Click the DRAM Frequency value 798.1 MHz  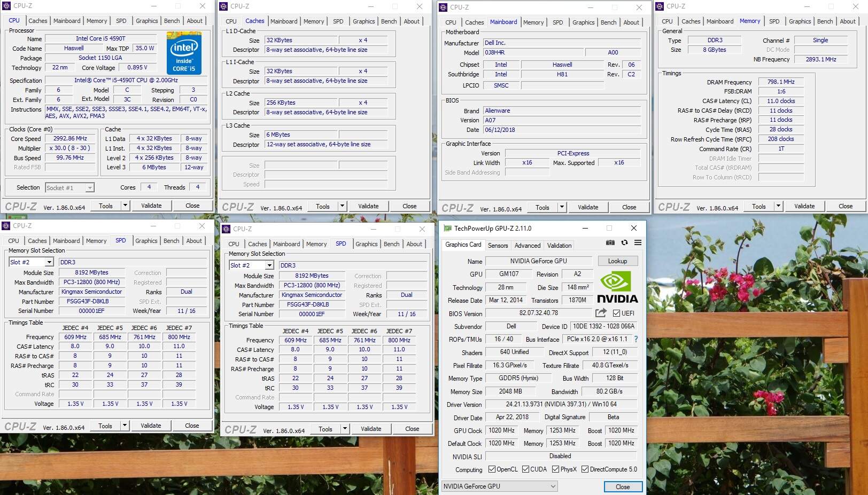tap(781, 82)
